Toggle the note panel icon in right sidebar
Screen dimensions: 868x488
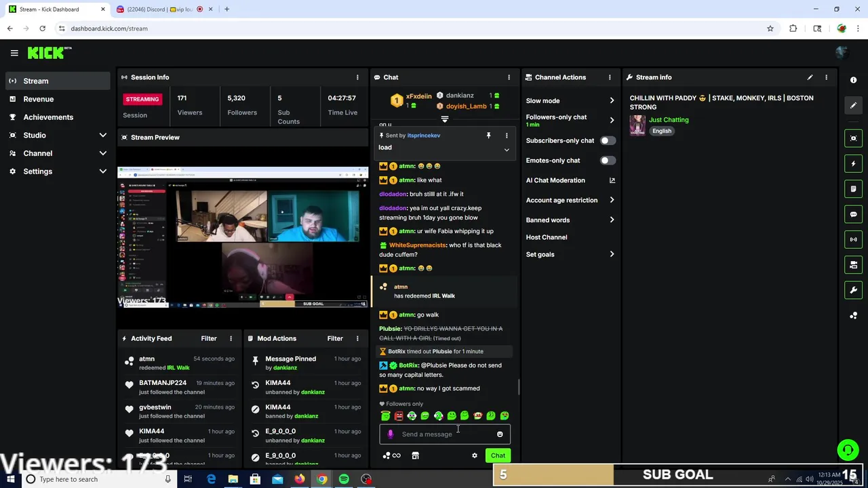pyautogui.click(x=853, y=188)
